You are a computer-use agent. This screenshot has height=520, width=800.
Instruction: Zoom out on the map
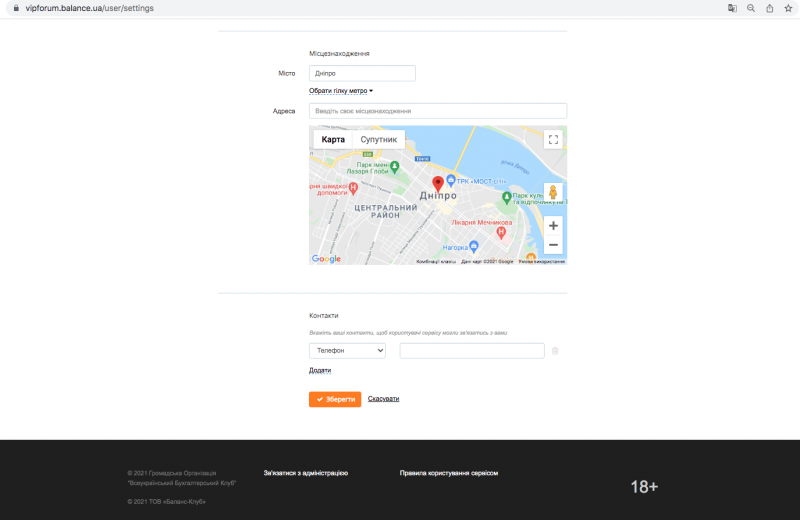pos(553,245)
